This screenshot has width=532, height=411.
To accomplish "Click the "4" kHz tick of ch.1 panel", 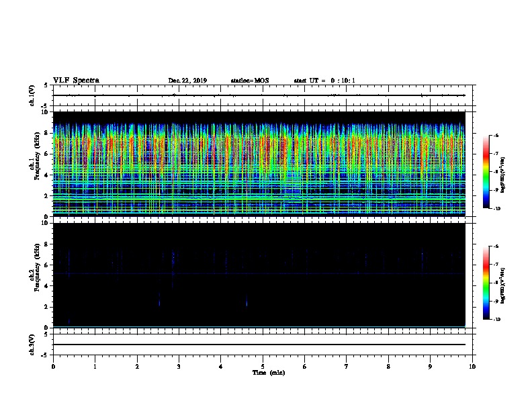I will click(47, 175).
